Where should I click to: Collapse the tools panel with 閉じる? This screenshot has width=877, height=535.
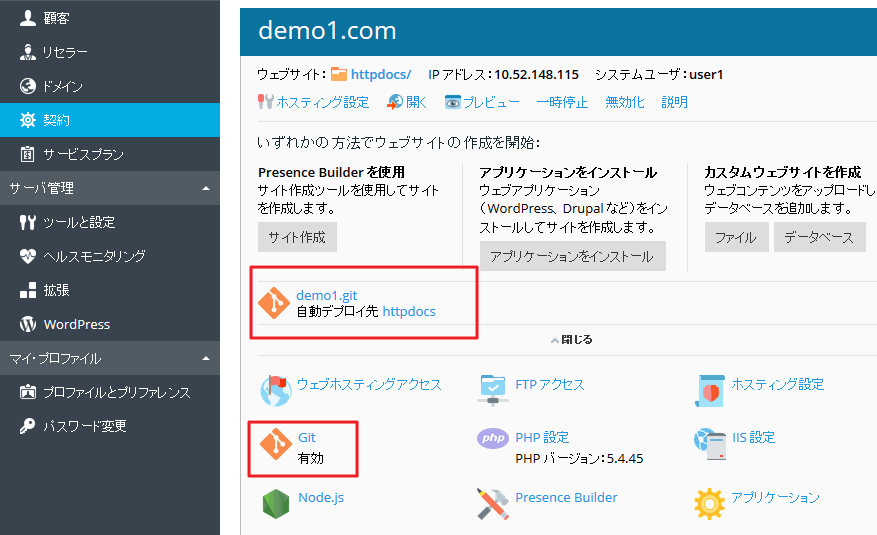(x=570, y=340)
